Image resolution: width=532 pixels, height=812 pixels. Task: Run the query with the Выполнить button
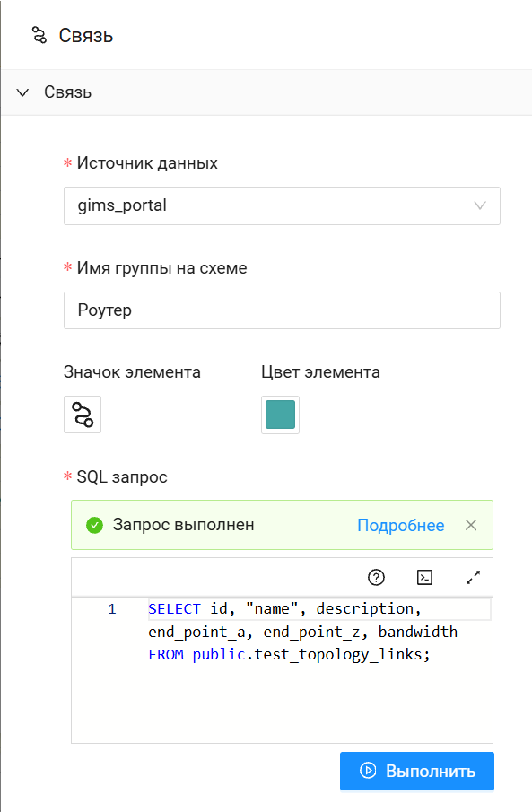pyautogui.click(x=417, y=771)
